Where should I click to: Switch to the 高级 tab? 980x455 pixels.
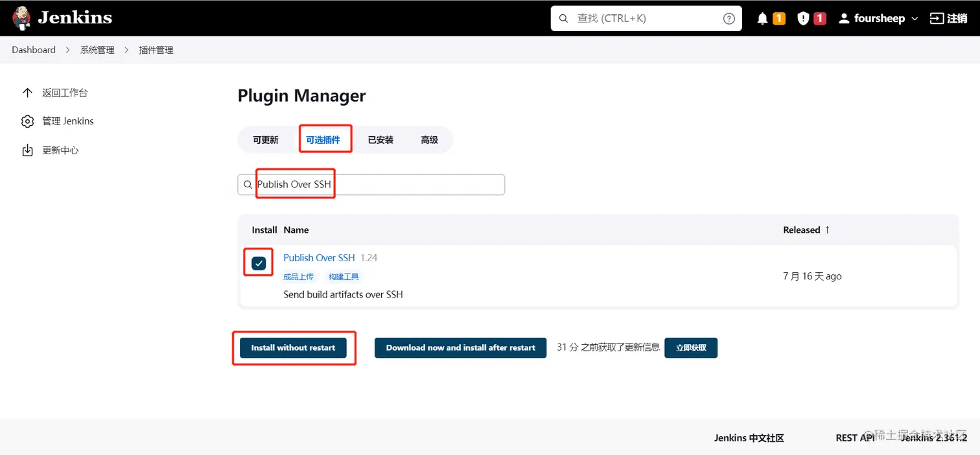pos(430,140)
